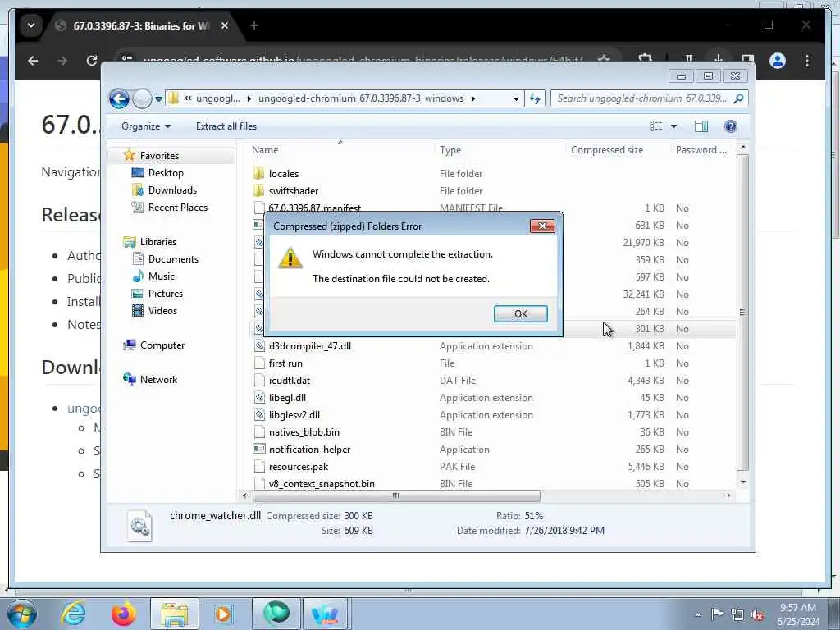
Task: Open Windows Media Player taskbar icon
Action: [x=223, y=614]
